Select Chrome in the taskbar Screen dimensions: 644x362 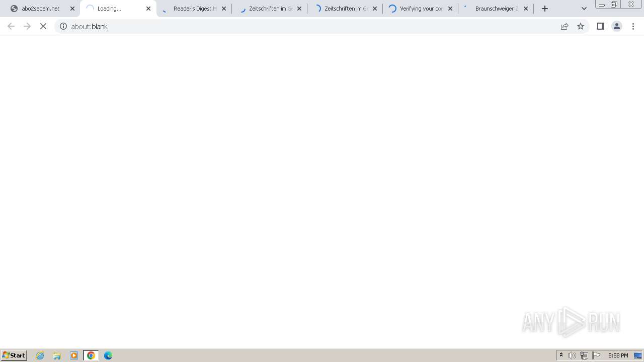(x=91, y=355)
